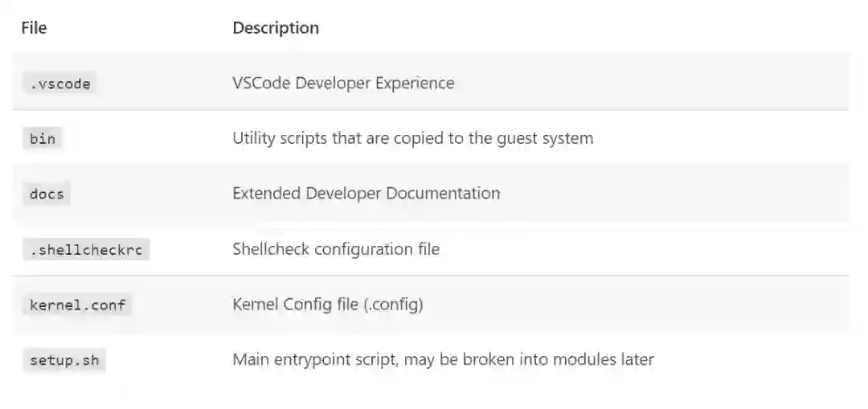The width and height of the screenshot is (868, 409).
Task: Click 'Shellcheck configuration file' description
Action: coord(336,249)
